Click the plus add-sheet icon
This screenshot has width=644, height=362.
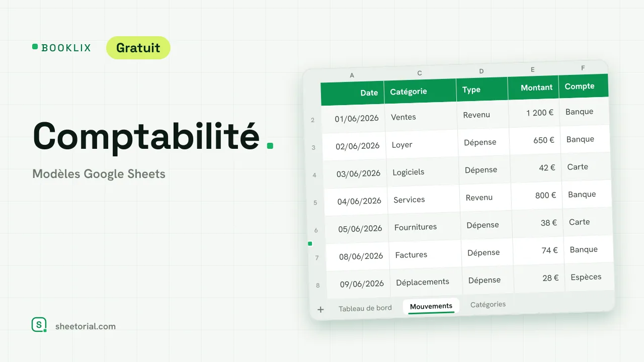(x=320, y=310)
